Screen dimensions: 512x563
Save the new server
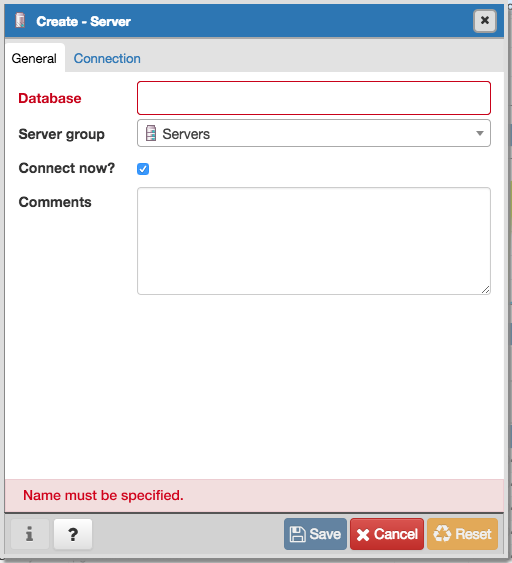[315, 534]
